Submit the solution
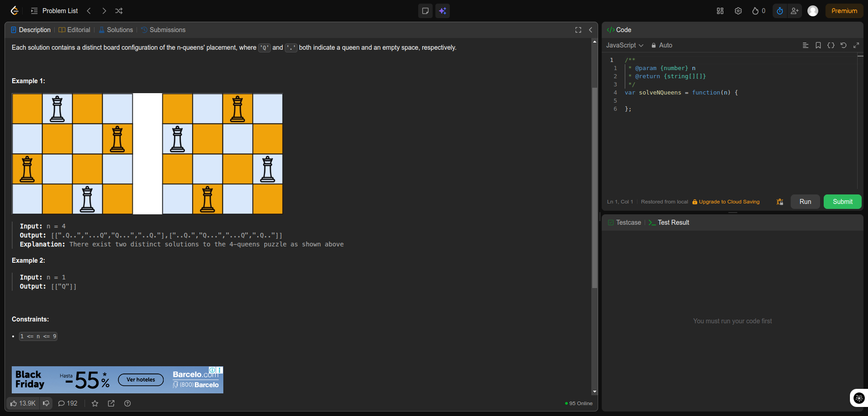Viewport: 868px width, 416px height. tap(842, 202)
